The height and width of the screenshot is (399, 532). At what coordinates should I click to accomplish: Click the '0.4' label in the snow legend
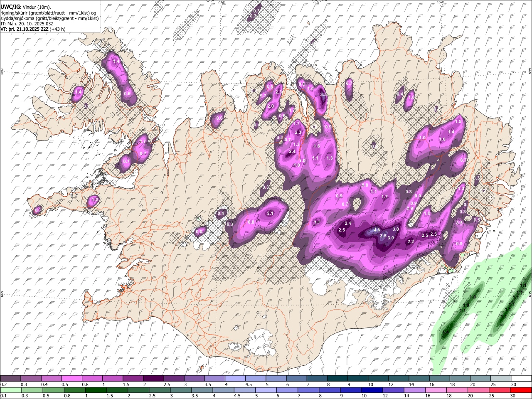[x=44, y=384]
